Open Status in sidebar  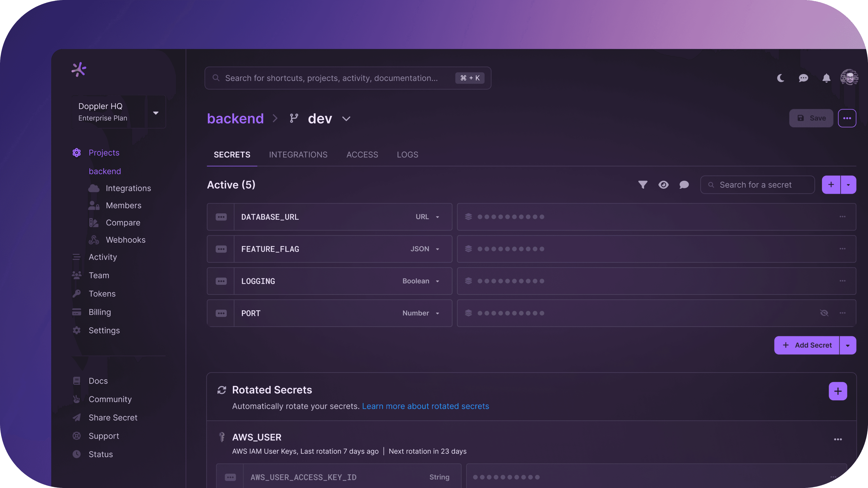pos(101,454)
